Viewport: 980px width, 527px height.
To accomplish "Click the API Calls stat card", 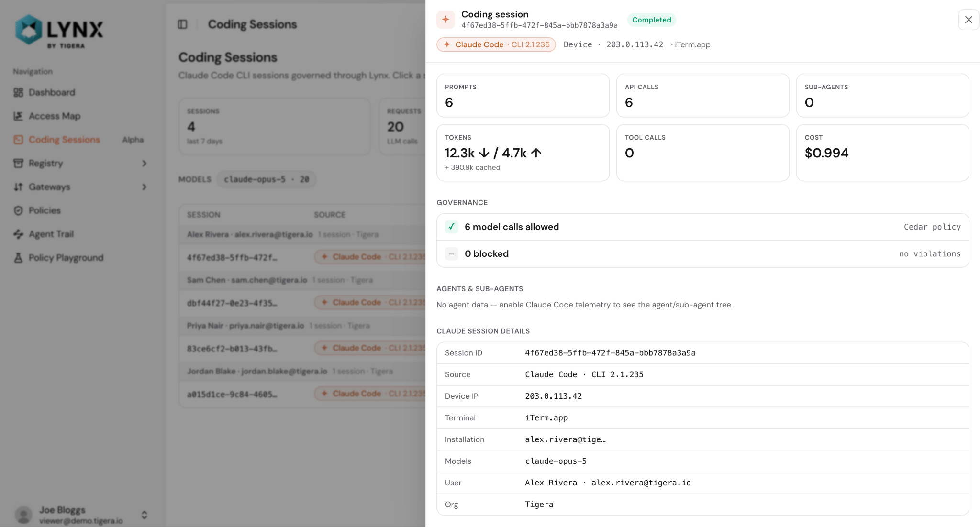I will coord(703,95).
